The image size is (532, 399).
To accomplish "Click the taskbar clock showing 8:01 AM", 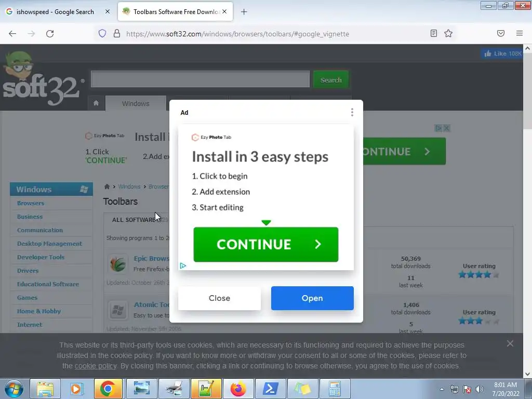I will click(x=506, y=389).
